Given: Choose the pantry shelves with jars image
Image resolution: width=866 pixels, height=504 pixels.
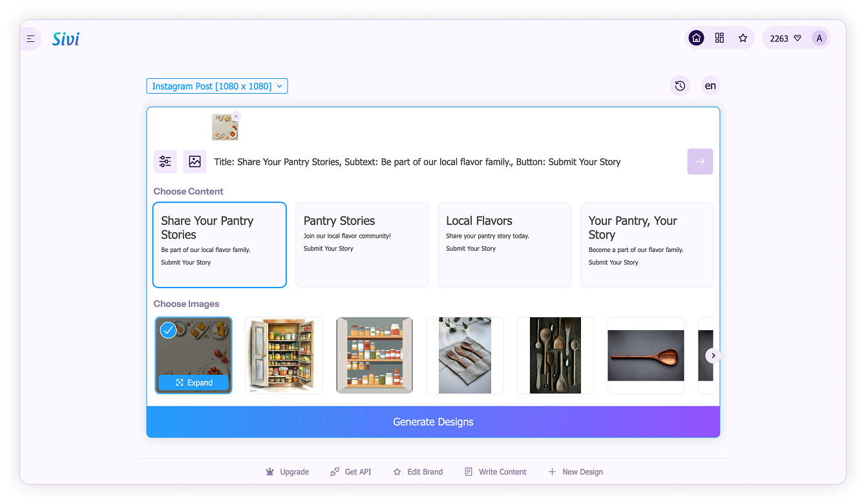Looking at the screenshot, I should click(375, 355).
